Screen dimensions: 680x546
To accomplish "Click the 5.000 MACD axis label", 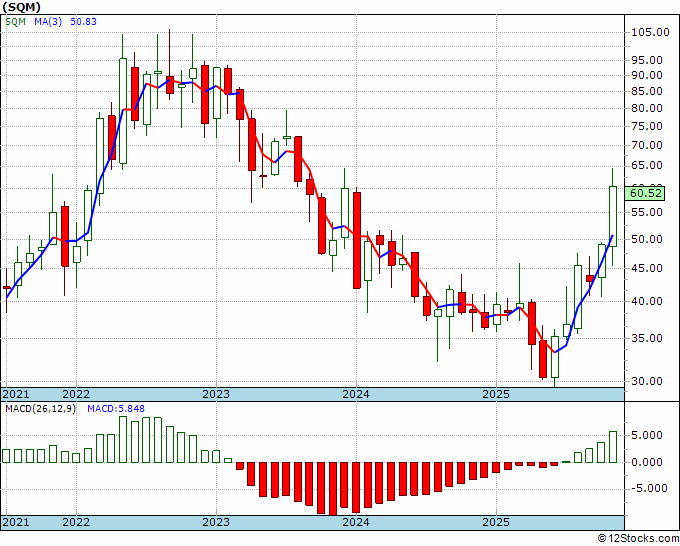I will pos(649,435).
